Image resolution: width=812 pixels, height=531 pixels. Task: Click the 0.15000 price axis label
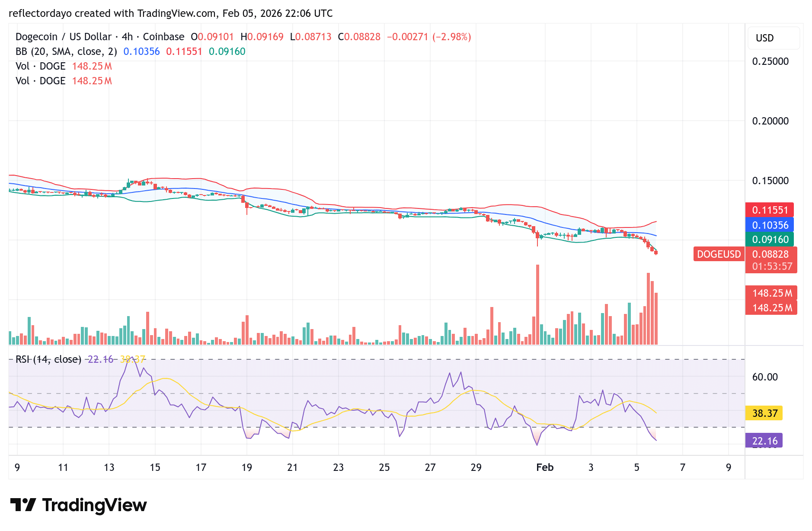(x=770, y=181)
